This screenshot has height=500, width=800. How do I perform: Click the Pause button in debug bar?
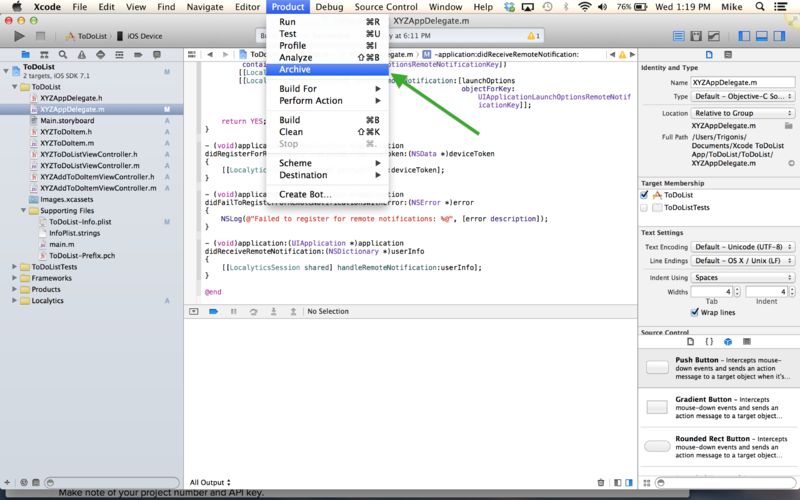(x=233, y=311)
